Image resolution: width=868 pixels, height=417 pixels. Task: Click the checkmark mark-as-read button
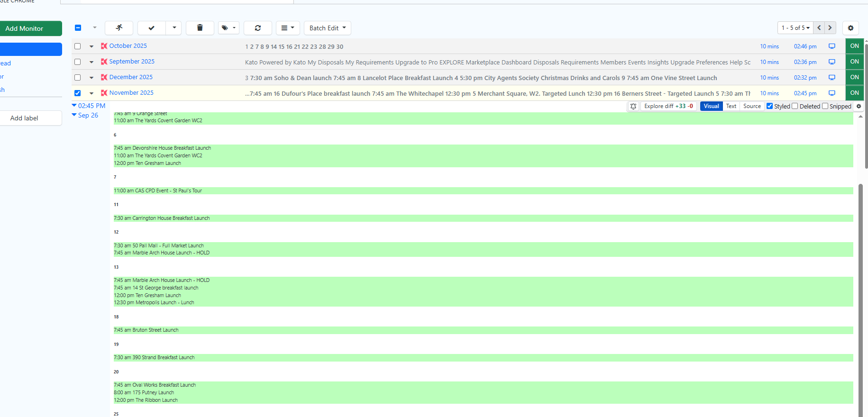tap(152, 28)
